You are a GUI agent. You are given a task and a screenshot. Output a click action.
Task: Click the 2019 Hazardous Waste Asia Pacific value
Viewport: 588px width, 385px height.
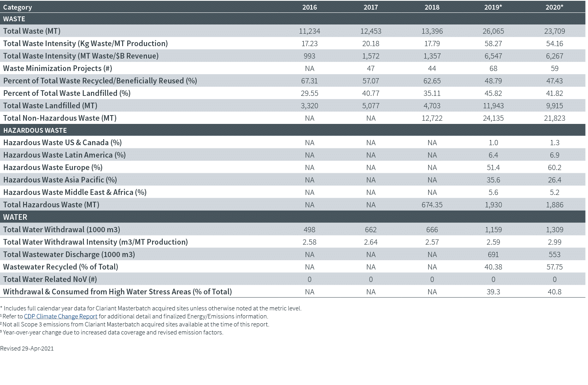493,180
